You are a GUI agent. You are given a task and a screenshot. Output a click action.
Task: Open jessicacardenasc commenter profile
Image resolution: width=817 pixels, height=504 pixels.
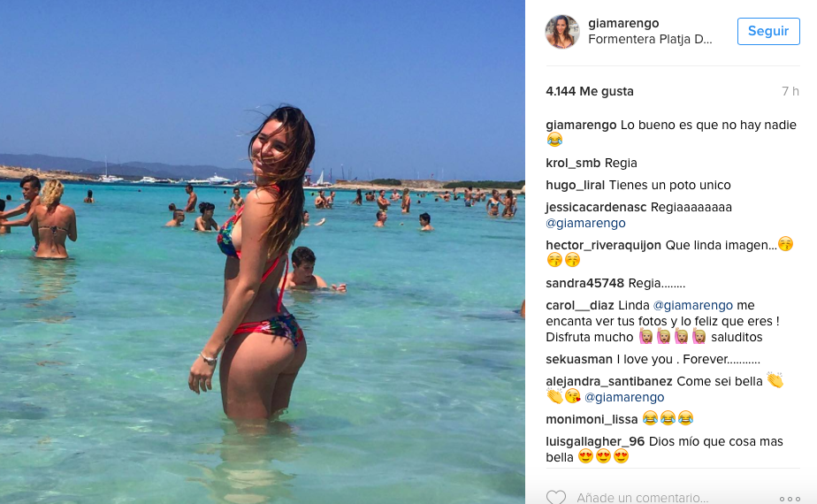[x=596, y=208]
